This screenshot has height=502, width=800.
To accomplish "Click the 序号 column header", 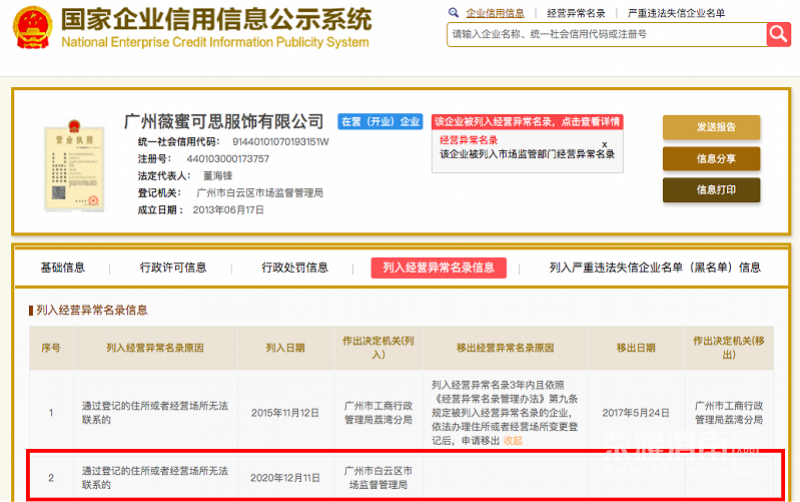I will tap(51, 348).
